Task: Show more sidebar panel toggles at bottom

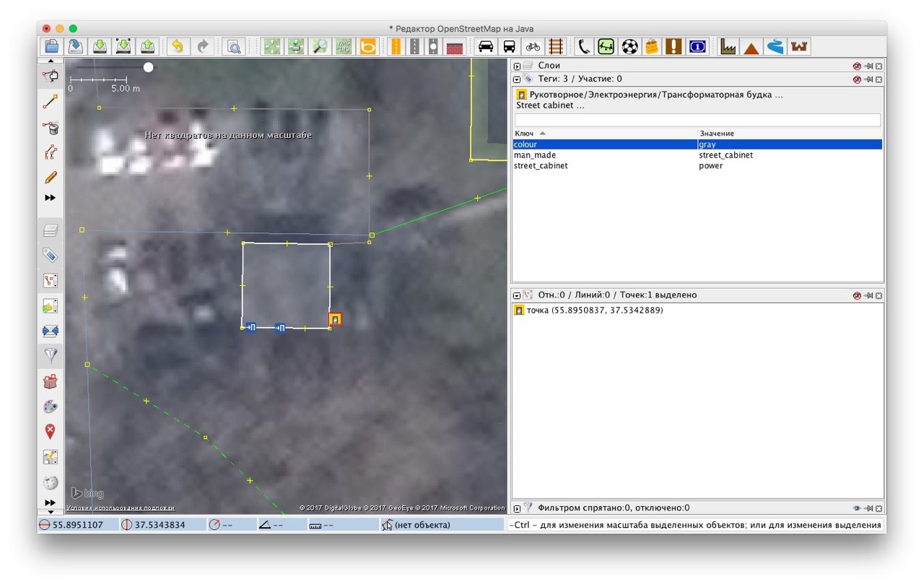Action: [51, 503]
